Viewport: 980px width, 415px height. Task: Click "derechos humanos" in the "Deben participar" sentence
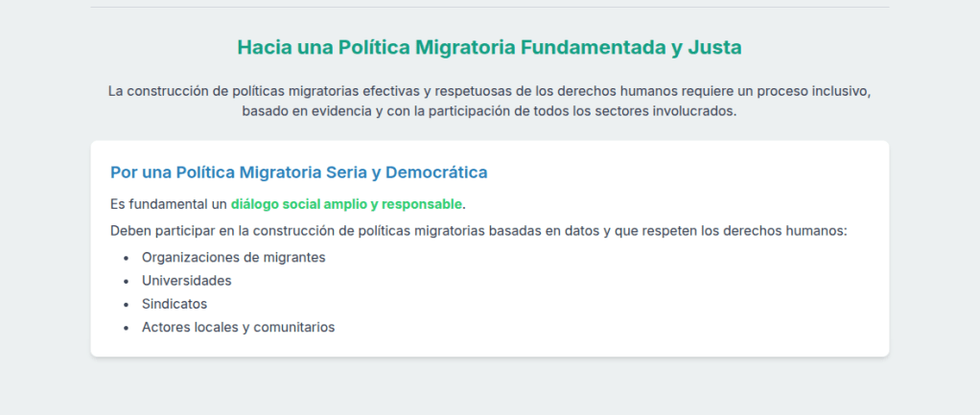point(792,231)
